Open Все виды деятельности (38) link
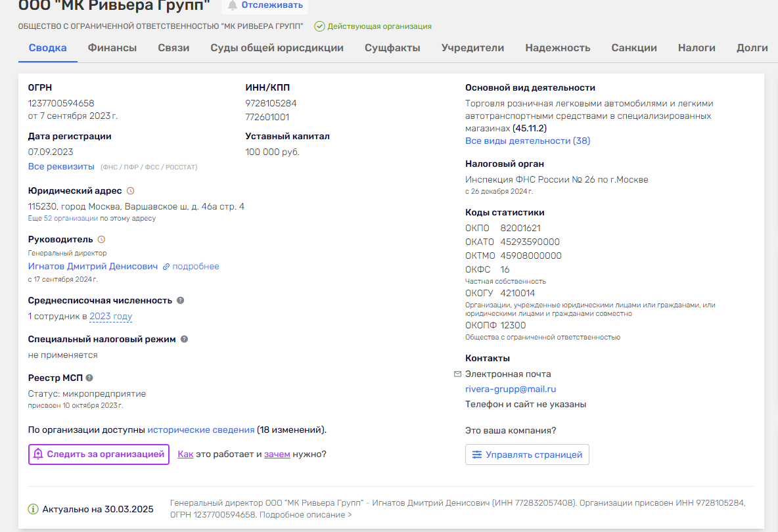778x532 pixels. pyautogui.click(x=528, y=141)
